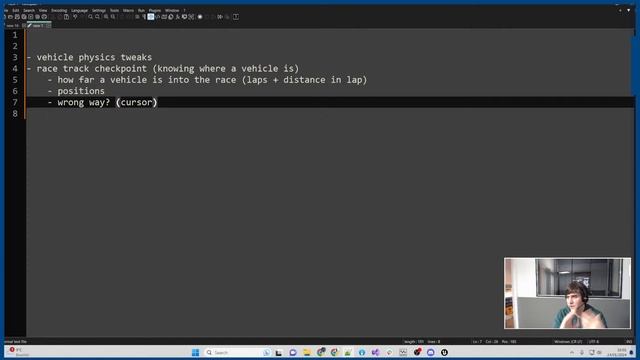Open the Search menu
Image resolution: width=640 pixels, height=360 pixels.
click(x=29, y=11)
